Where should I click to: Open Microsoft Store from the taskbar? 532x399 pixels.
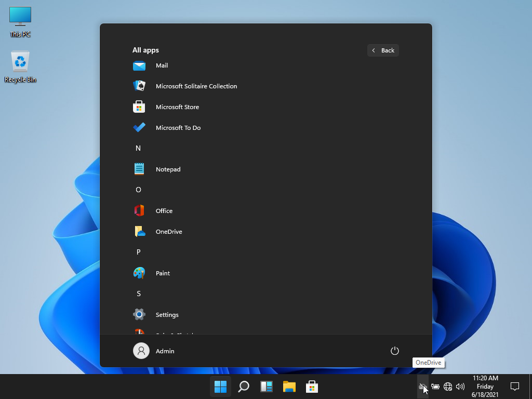(x=312, y=387)
